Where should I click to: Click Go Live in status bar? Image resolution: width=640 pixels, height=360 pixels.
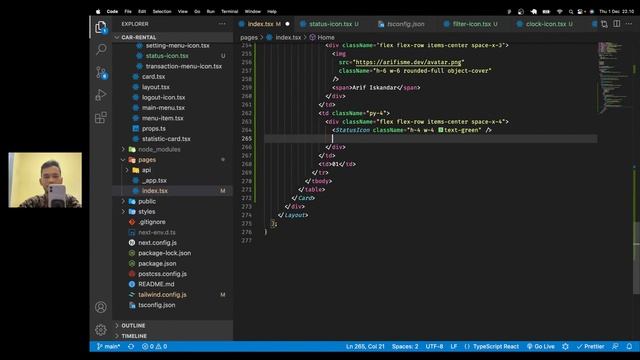coord(541,347)
